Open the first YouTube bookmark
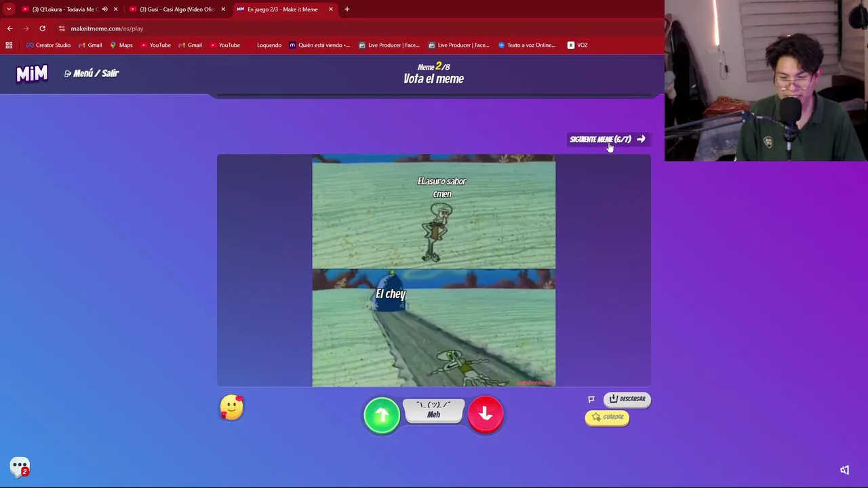The height and width of the screenshot is (488, 868). [155, 45]
